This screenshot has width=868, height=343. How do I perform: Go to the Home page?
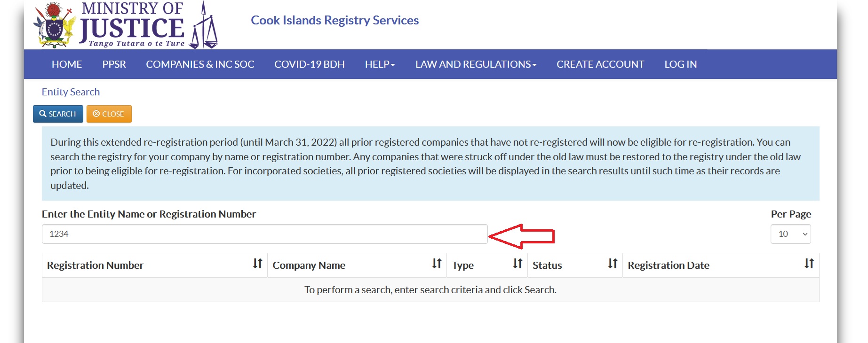pos(67,64)
